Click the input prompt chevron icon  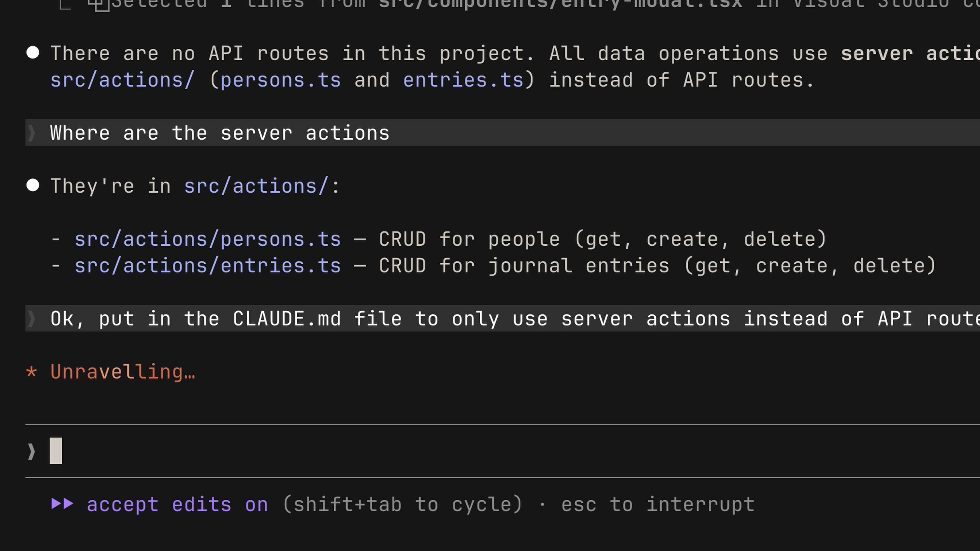(x=32, y=451)
